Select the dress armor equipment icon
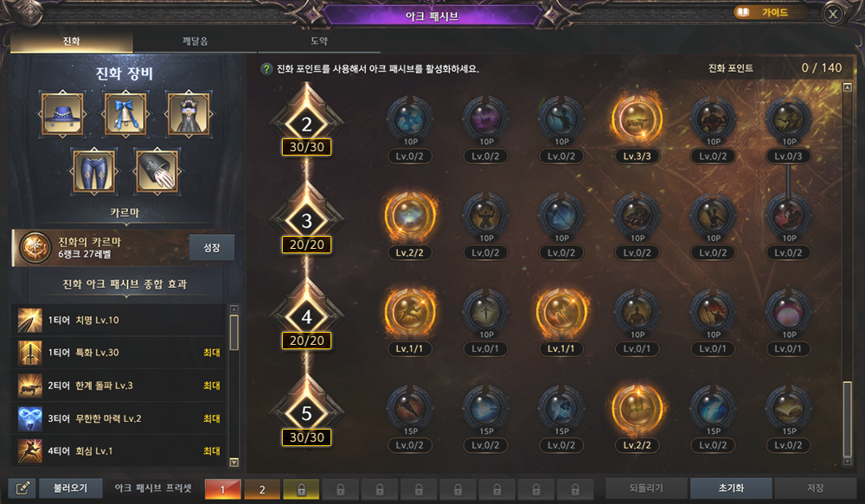This screenshot has height=504, width=865. pos(189,115)
